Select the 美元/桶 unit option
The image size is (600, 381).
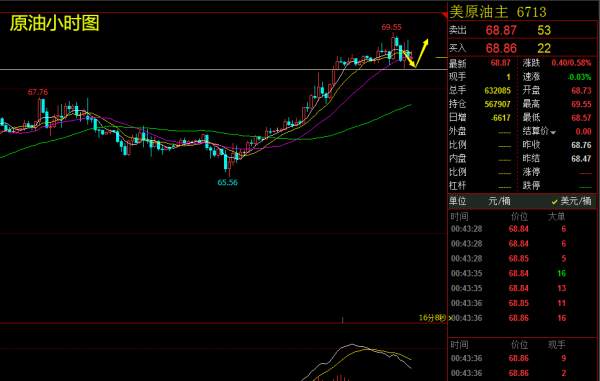pyautogui.click(x=572, y=201)
